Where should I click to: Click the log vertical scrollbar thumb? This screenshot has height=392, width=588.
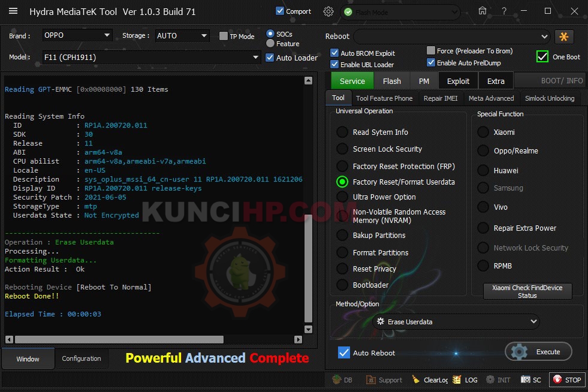click(308, 268)
